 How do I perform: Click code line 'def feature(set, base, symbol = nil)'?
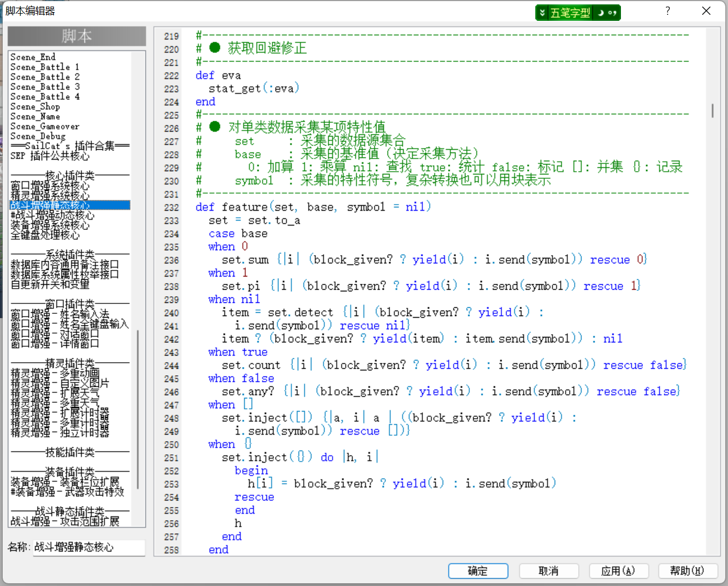[313, 207]
